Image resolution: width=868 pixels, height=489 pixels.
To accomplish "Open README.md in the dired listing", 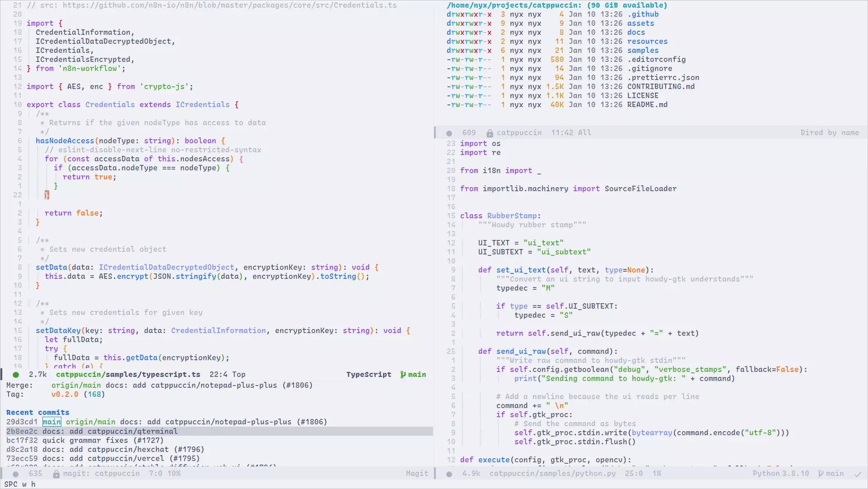I will (x=647, y=105).
